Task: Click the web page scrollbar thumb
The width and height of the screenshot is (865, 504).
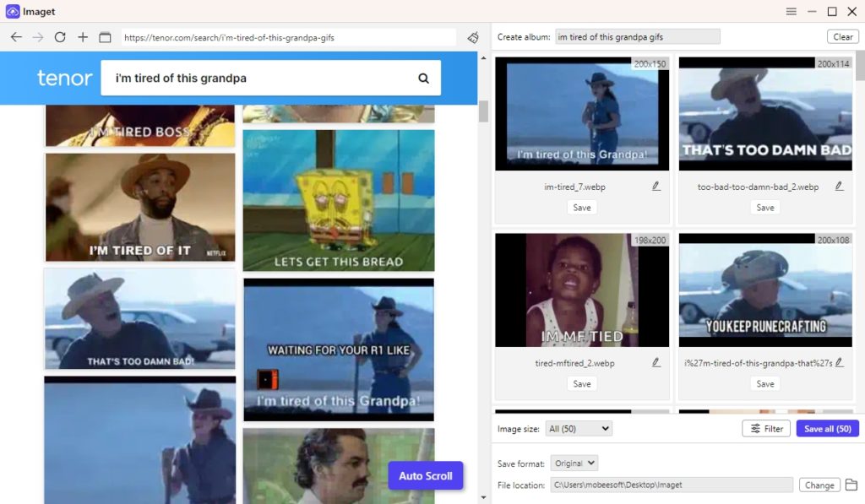Action: 483,111
